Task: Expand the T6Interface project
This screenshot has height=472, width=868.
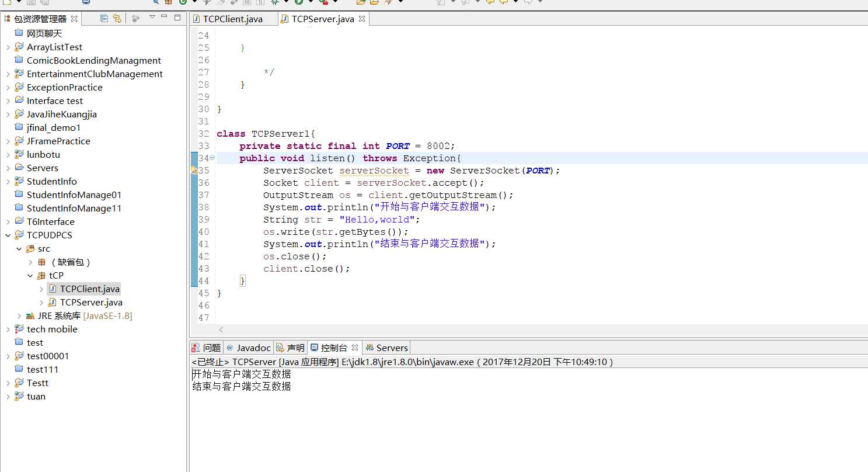Action: 8,222
